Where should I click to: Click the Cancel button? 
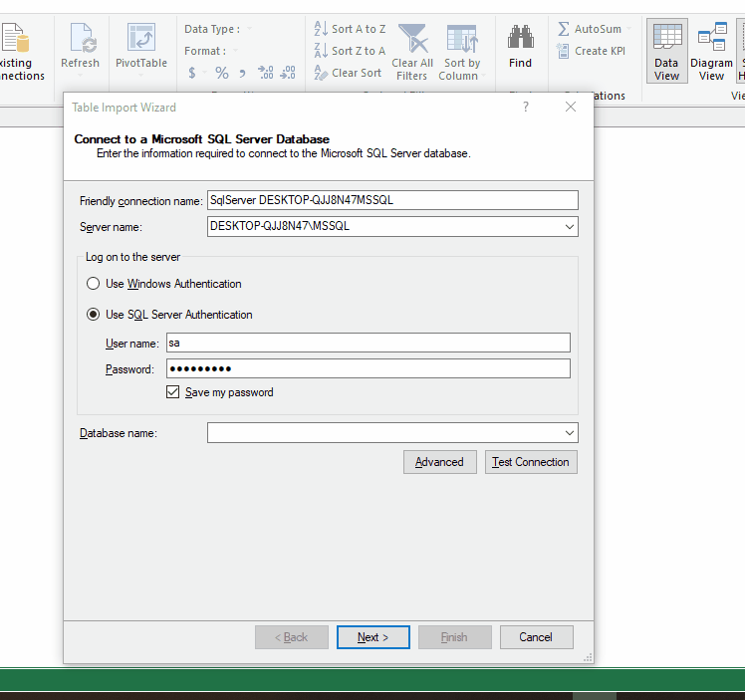(x=537, y=637)
